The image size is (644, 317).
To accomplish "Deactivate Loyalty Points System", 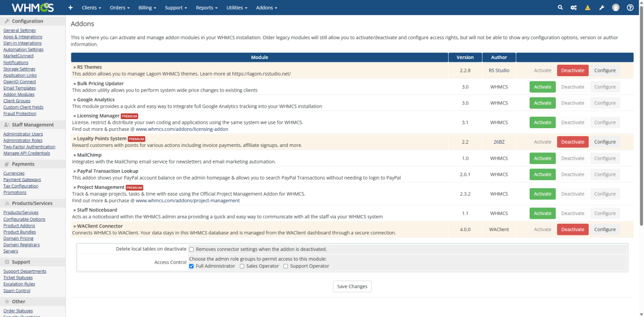I will click(573, 142).
